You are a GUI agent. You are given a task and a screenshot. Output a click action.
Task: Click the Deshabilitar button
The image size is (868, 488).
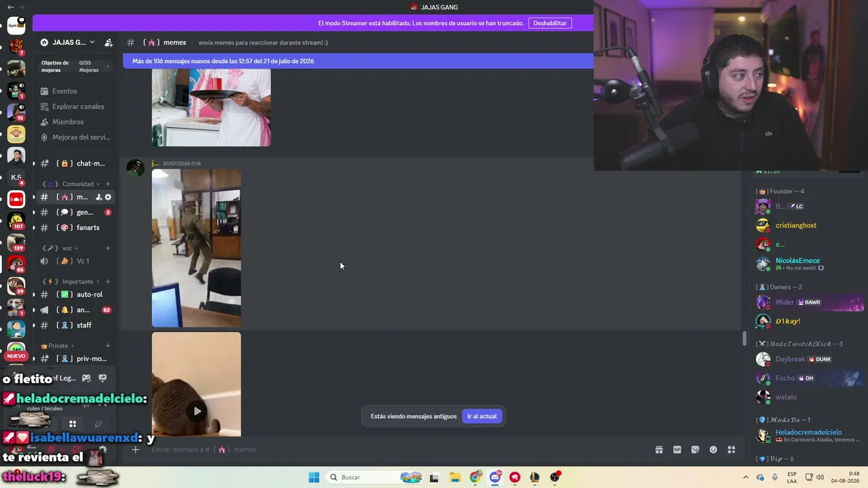(x=550, y=23)
